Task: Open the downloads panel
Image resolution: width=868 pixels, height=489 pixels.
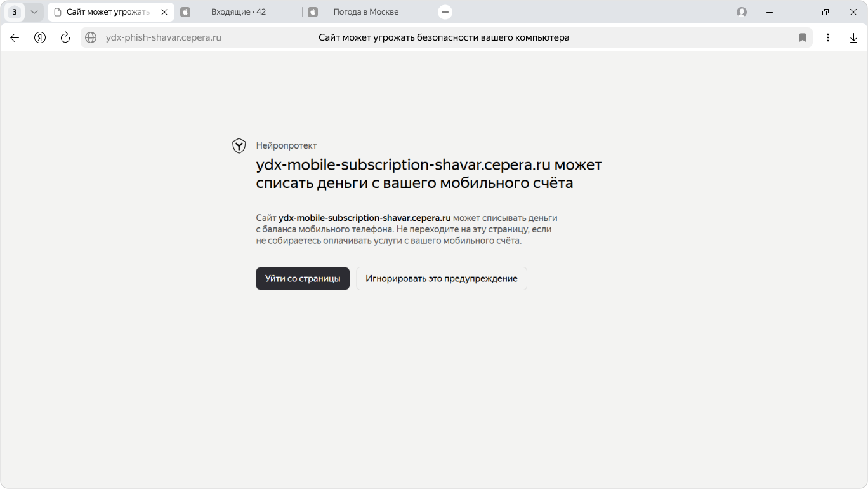Action: point(853,37)
